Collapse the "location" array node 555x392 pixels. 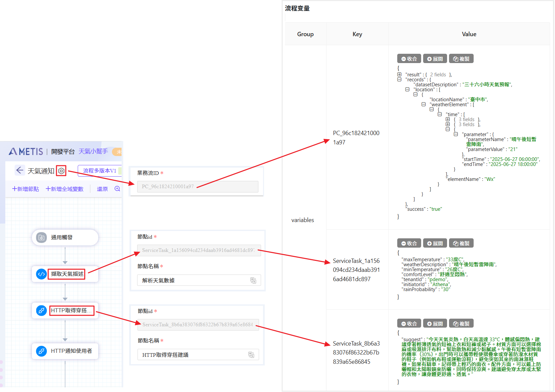[x=407, y=89]
